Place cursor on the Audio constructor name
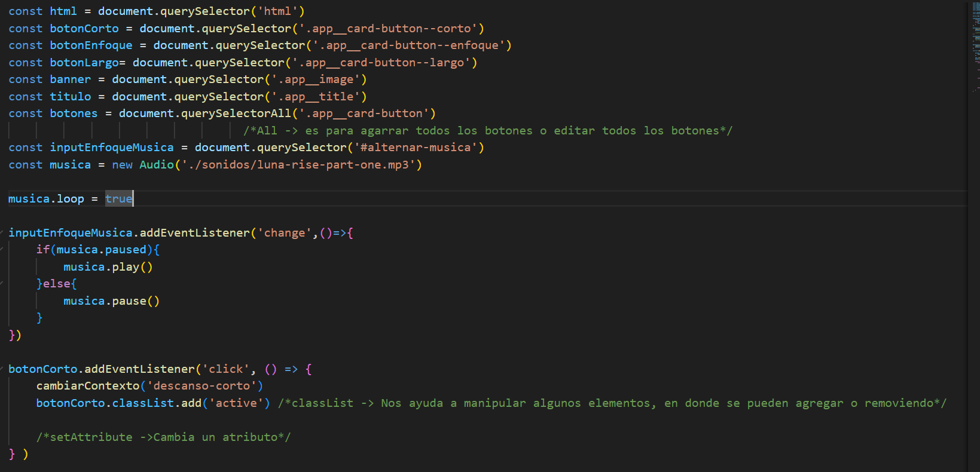 (x=157, y=165)
